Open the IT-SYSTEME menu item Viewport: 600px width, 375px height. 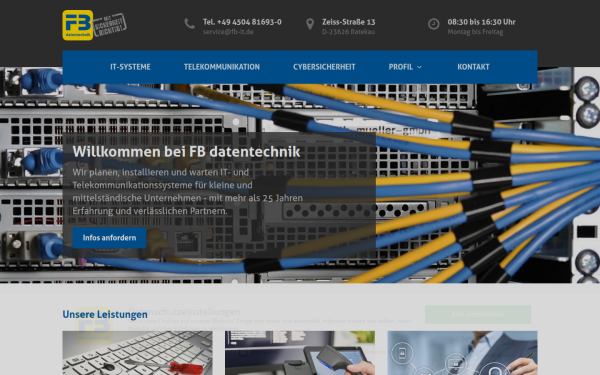130,67
